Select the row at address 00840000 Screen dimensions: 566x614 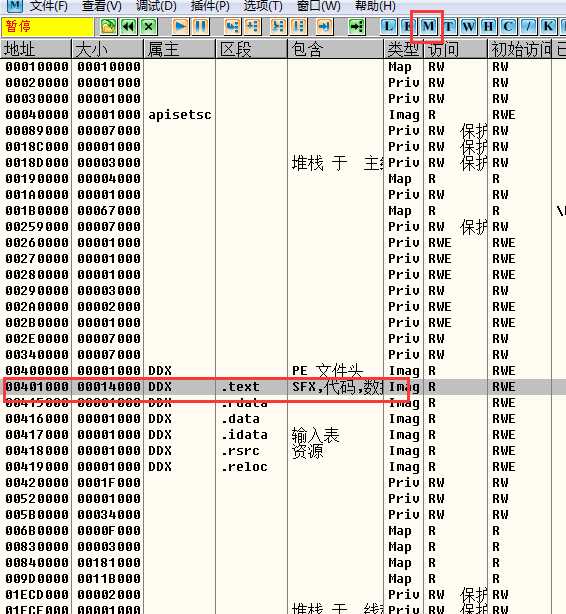283,563
